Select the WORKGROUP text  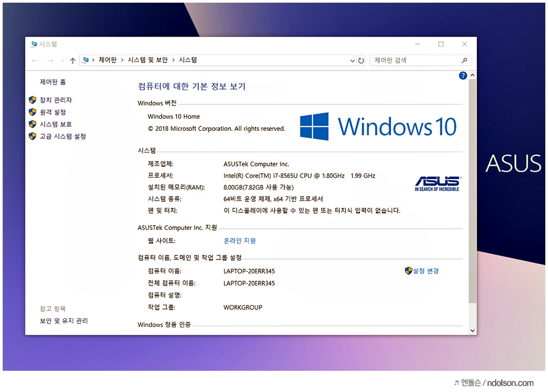point(243,307)
